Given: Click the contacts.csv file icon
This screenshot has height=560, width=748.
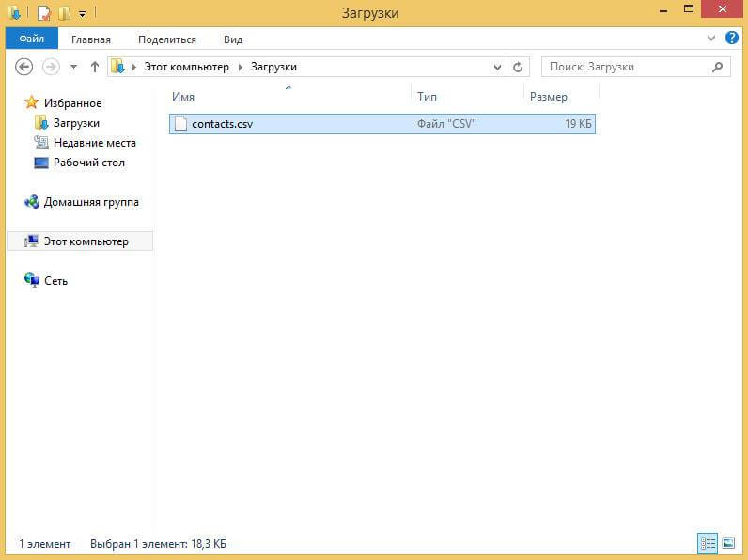Looking at the screenshot, I should (x=180, y=123).
